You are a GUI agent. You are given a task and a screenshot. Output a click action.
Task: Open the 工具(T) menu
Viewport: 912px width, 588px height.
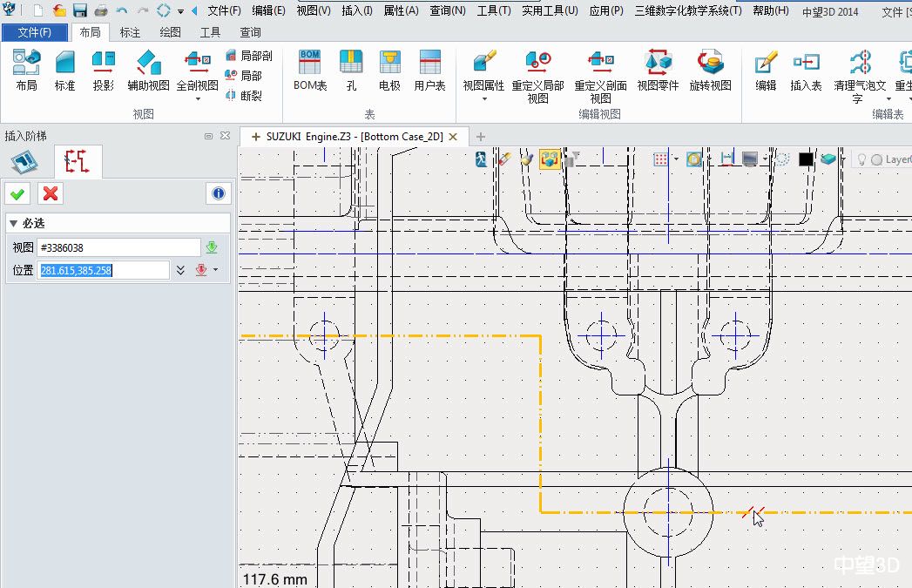coord(493,11)
